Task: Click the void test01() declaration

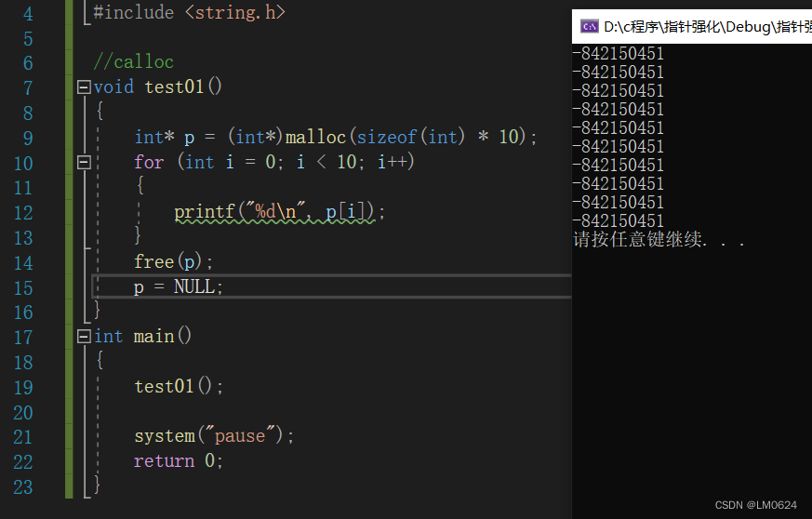Action: point(157,86)
